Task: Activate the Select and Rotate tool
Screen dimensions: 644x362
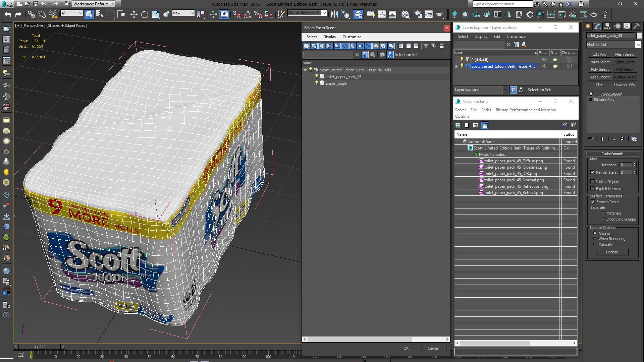Action: pyautogui.click(x=145, y=14)
